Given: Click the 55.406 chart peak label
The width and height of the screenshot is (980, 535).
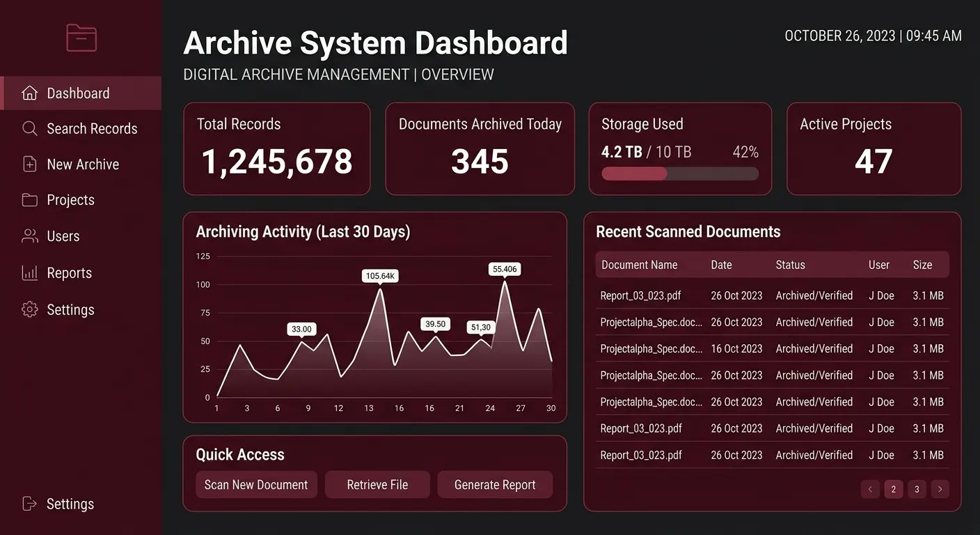Looking at the screenshot, I should (x=505, y=269).
